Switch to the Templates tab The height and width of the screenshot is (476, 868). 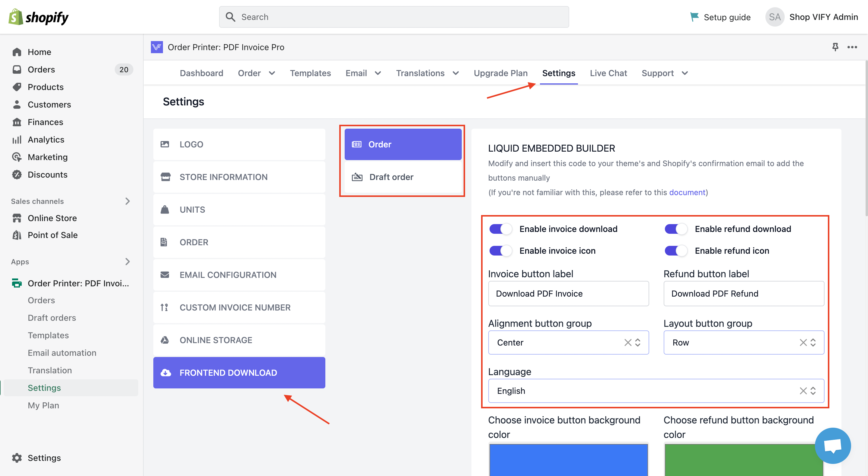click(x=310, y=73)
